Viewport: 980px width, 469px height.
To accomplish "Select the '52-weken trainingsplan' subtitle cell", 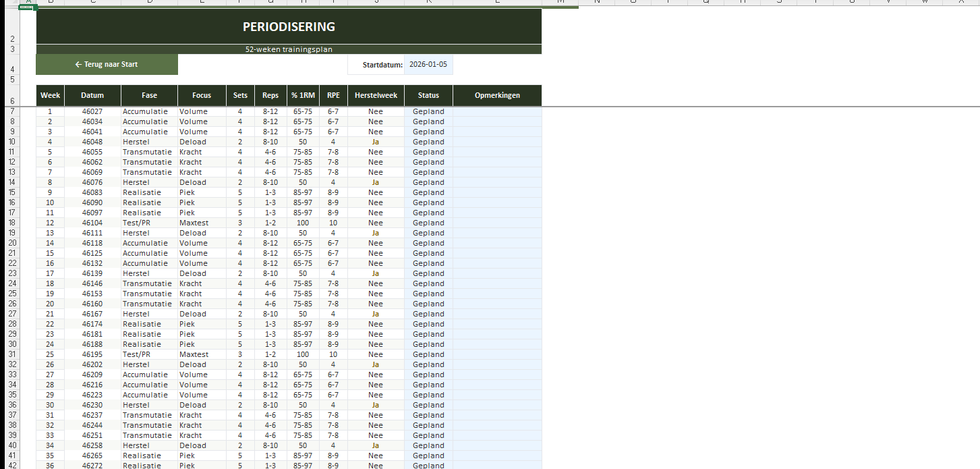I will [x=289, y=49].
